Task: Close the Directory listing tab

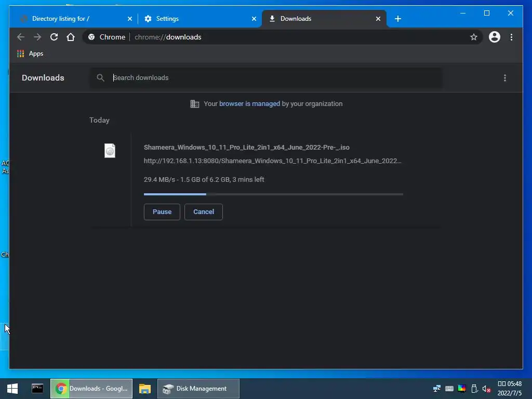Action: coord(130,19)
